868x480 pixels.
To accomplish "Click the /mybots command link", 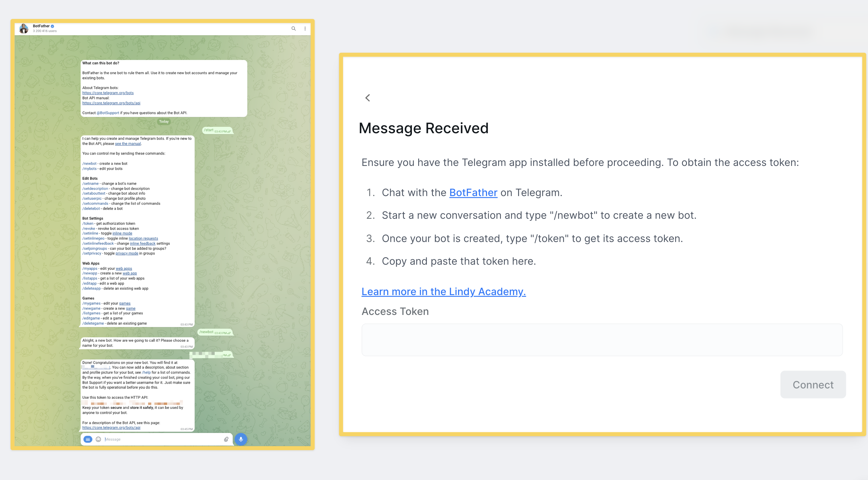I will [x=89, y=169].
